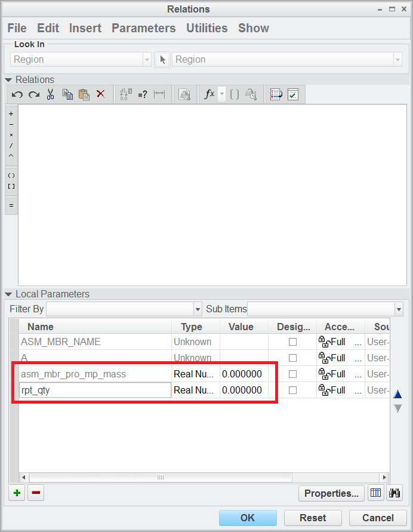Open the Utilities menu

click(x=207, y=28)
